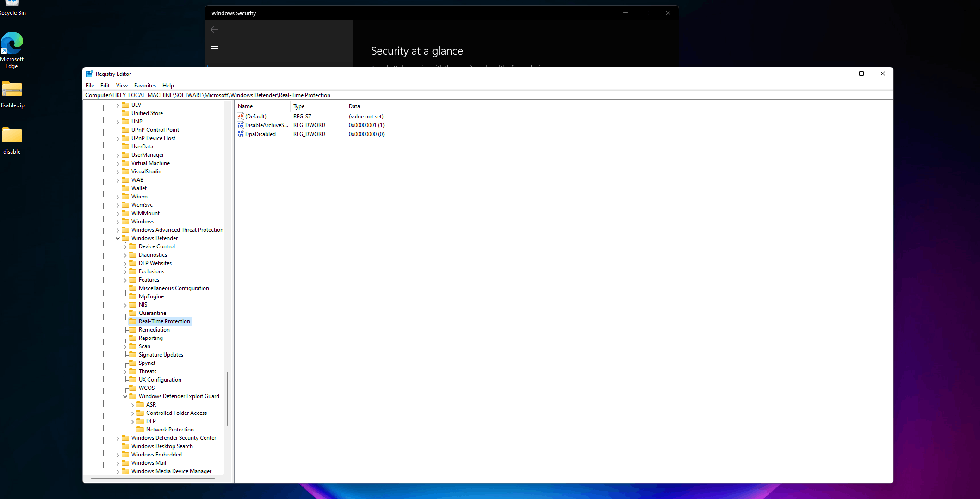Maximize the Windows Security window
Image resolution: width=980 pixels, height=499 pixels.
pos(647,13)
